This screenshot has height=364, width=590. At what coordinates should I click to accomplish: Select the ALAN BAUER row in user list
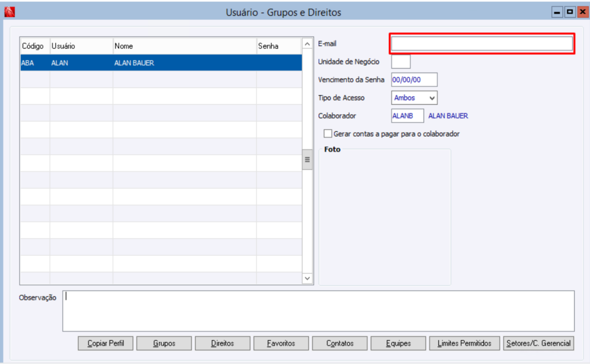161,63
